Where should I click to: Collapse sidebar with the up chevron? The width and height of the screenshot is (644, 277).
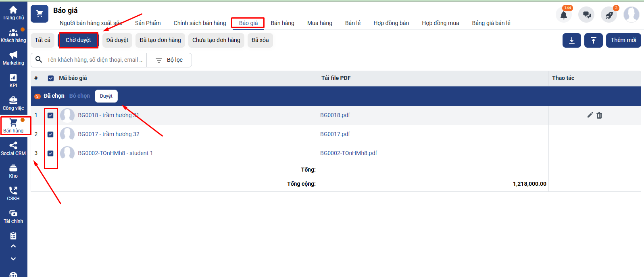[x=13, y=246]
